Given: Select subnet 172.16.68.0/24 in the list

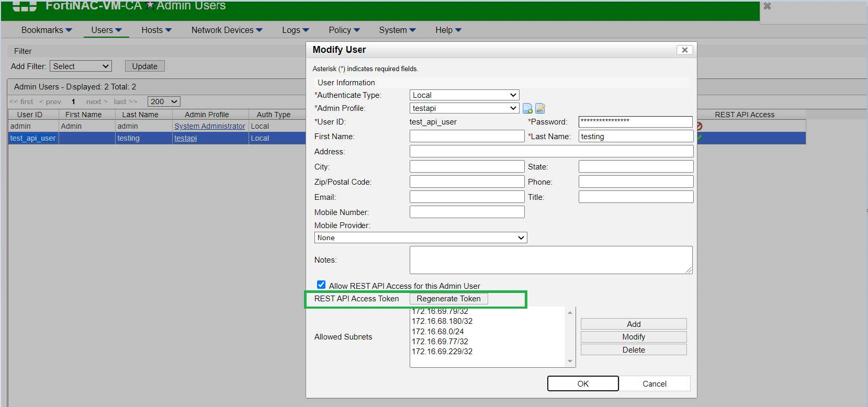Looking at the screenshot, I should pyautogui.click(x=438, y=331).
